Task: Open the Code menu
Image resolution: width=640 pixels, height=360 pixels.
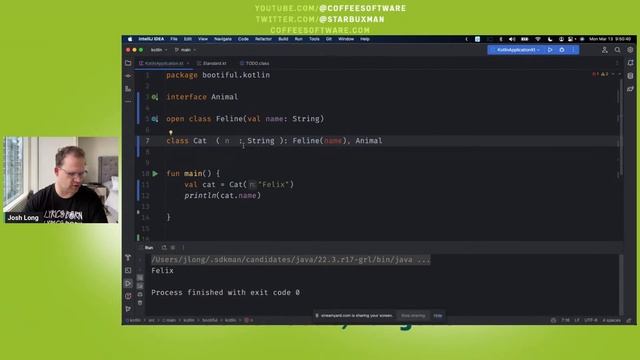Action: (243, 39)
